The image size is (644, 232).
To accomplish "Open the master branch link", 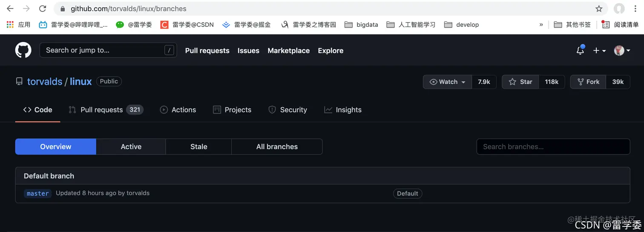I will [x=38, y=193].
